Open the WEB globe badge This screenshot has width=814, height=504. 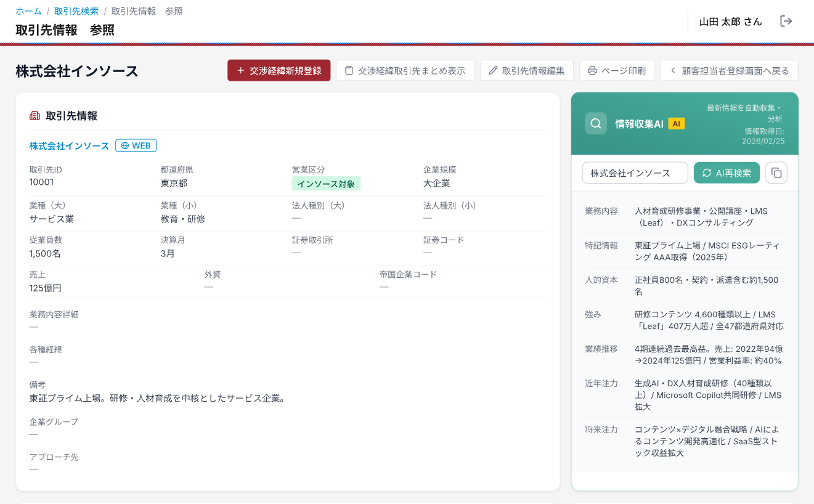136,146
